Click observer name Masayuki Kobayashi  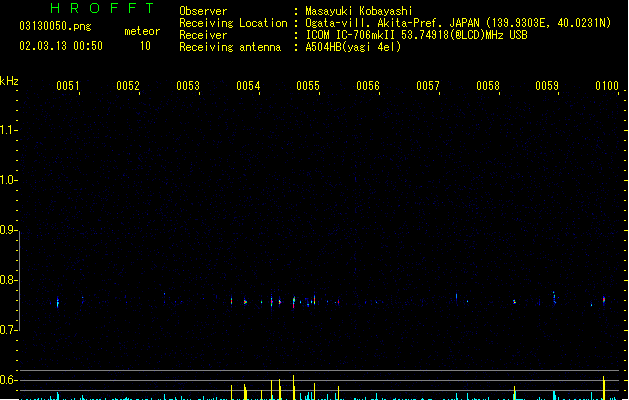click(359, 11)
